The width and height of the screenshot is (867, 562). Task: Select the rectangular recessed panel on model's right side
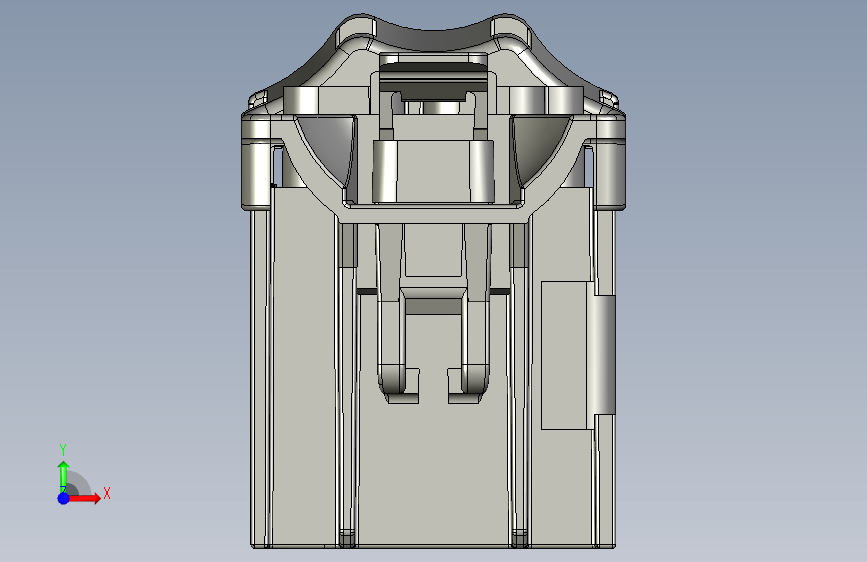(564, 355)
